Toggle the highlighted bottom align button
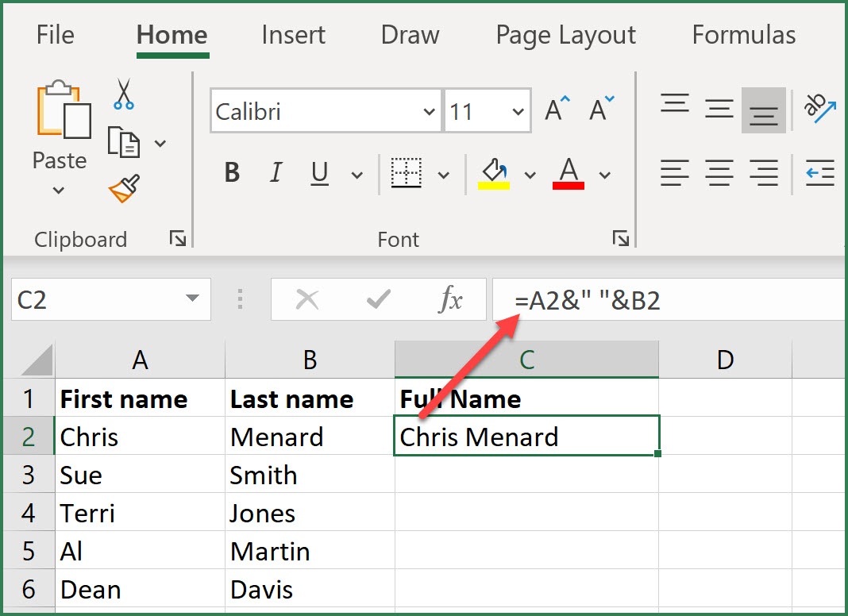Image resolution: width=848 pixels, height=616 pixels. click(764, 110)
